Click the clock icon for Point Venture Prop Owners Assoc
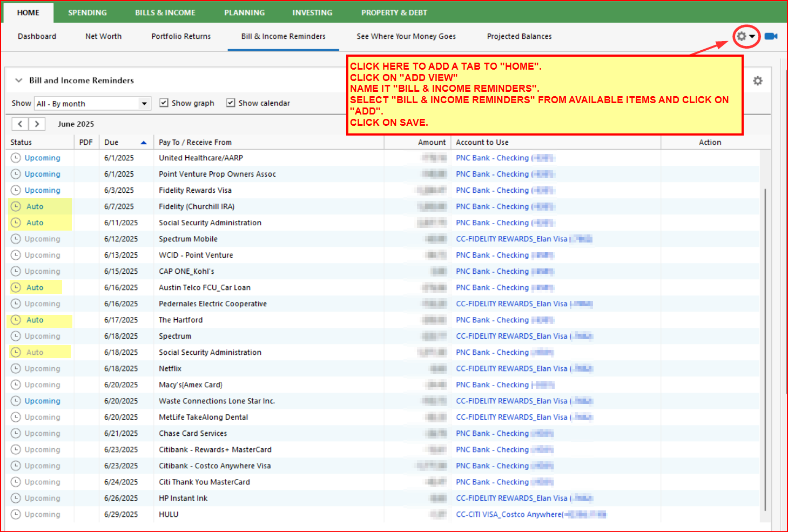 coord(16,174)
